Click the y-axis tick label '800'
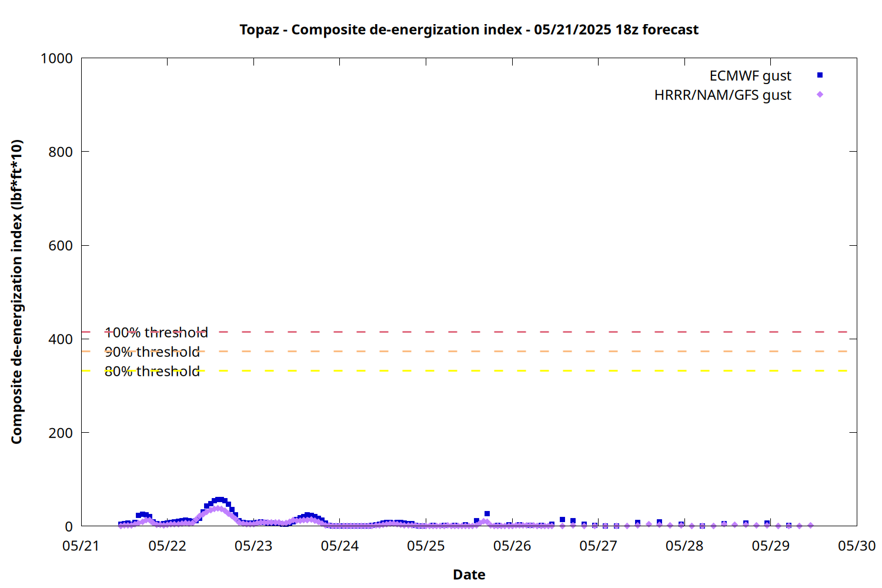Viewport: 882px width, 588px height. coord(61,152)
